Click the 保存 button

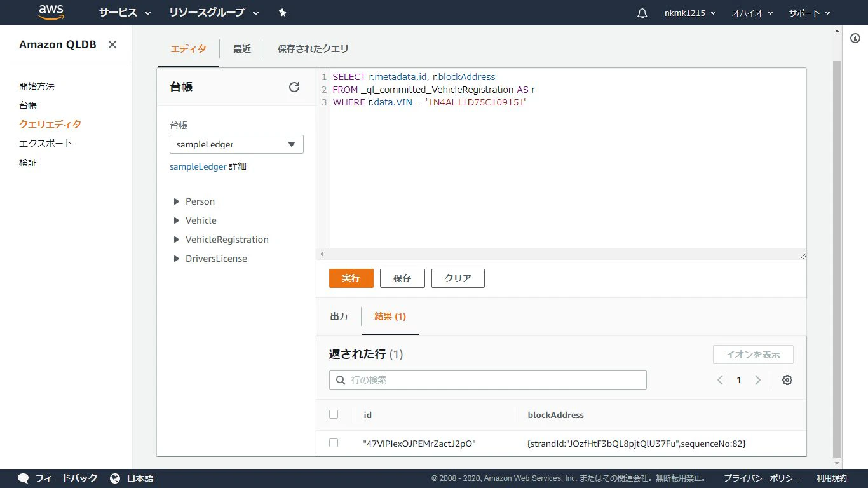tap(402, 278)
